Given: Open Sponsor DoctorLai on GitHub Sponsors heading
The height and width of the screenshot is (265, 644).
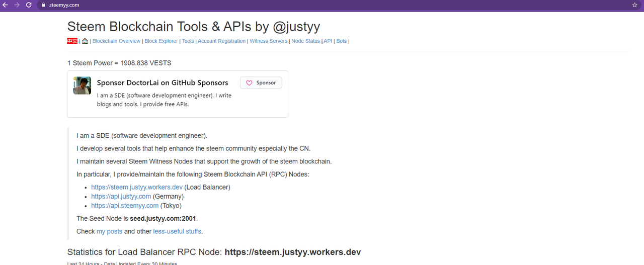Looking at the screenshot, I should [x=163, y=82].
